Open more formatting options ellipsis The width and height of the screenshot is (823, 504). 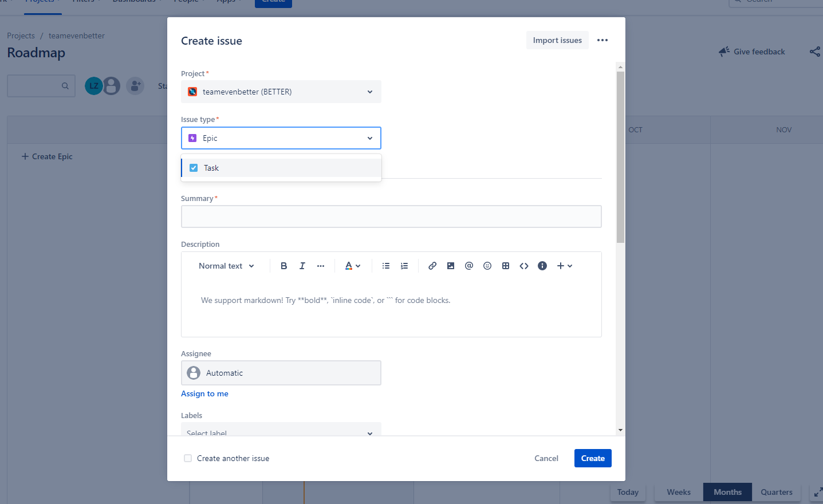[x=321, y=266]
